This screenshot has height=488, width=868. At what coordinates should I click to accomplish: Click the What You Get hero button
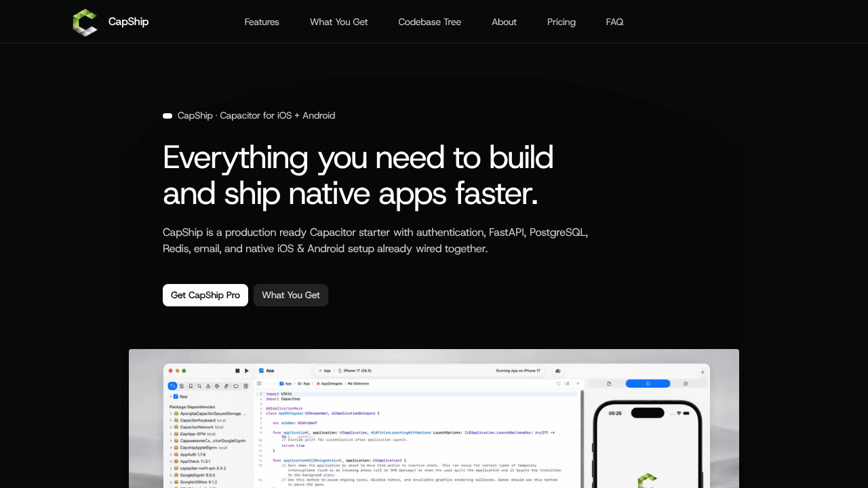click(291, 295)
